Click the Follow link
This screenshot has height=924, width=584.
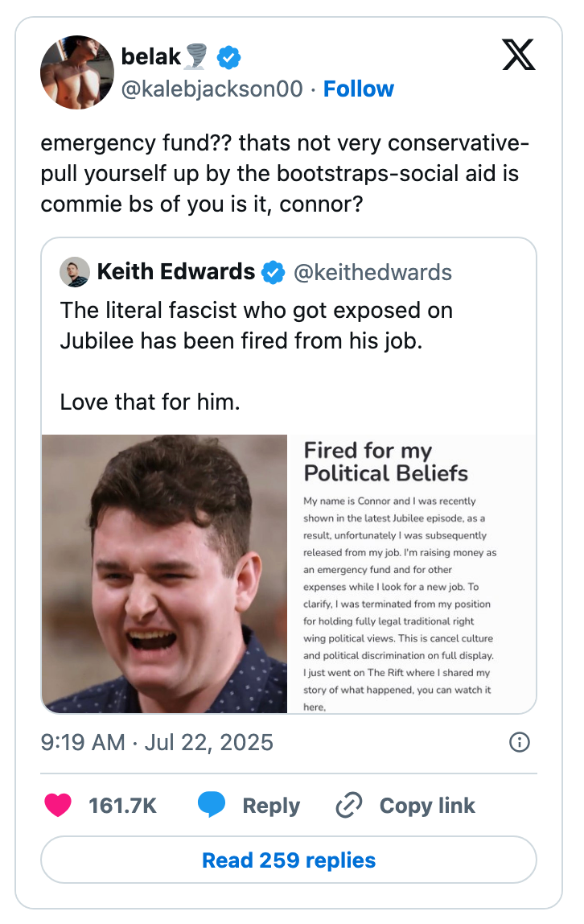[358, 89]
